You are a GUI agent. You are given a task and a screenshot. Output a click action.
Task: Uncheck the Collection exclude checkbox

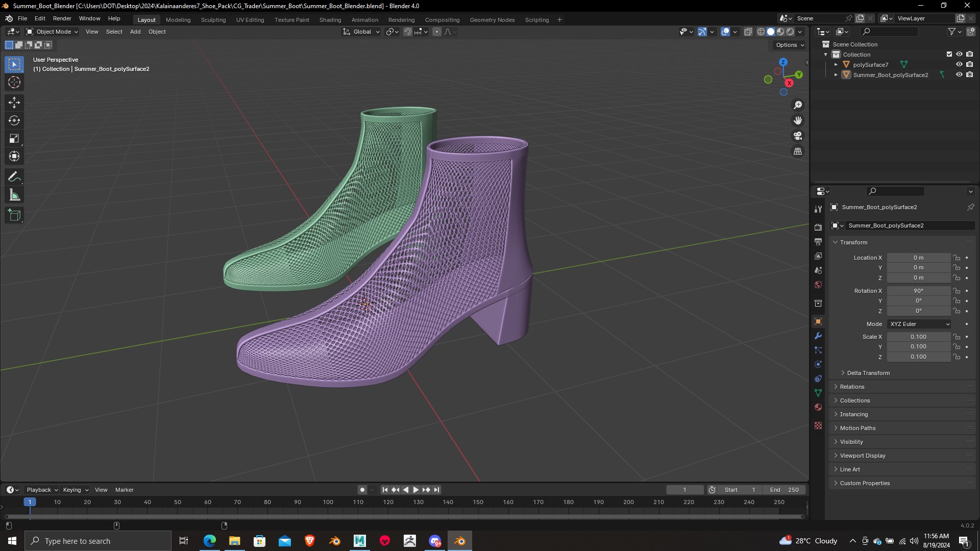pos(949,54)
